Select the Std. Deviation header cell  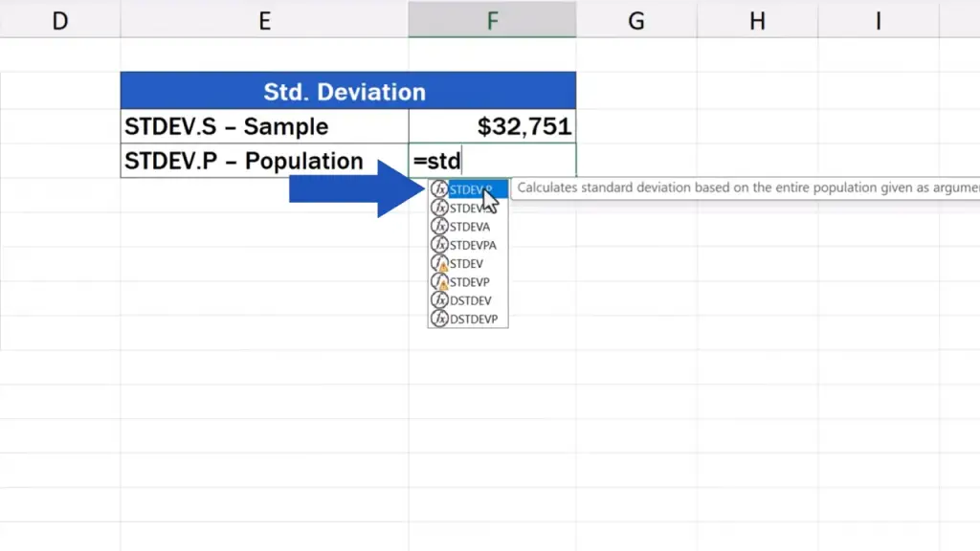pyautogui.click(x=347, y=92)
